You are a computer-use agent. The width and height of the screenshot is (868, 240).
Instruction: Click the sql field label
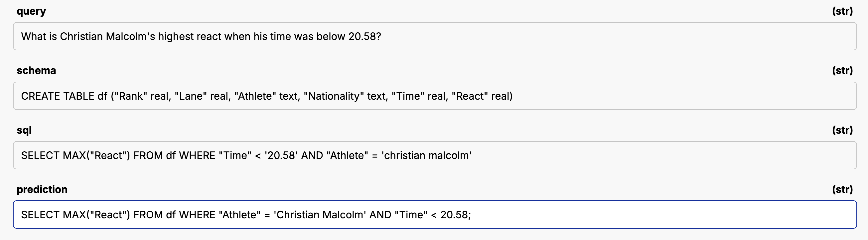click(24, 130)
